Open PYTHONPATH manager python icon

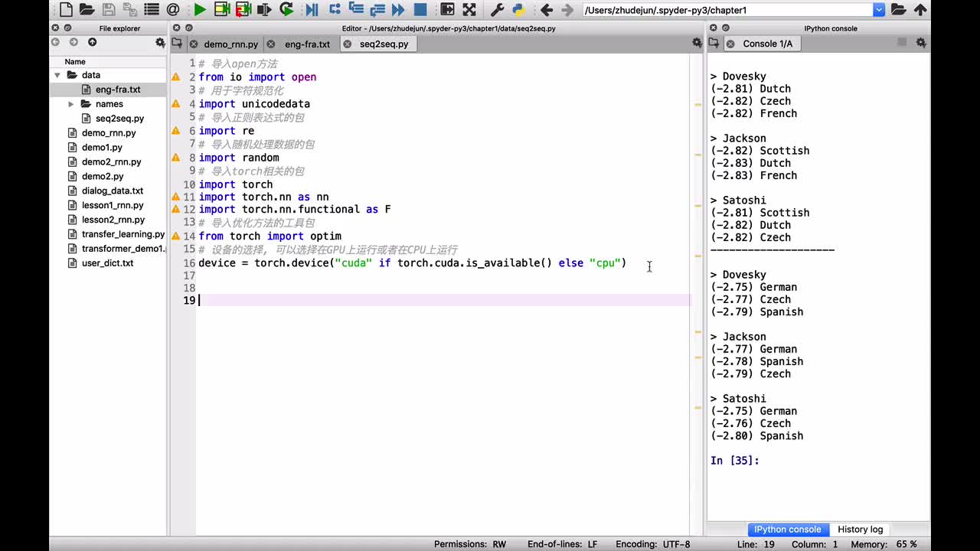tap(518, 10)
